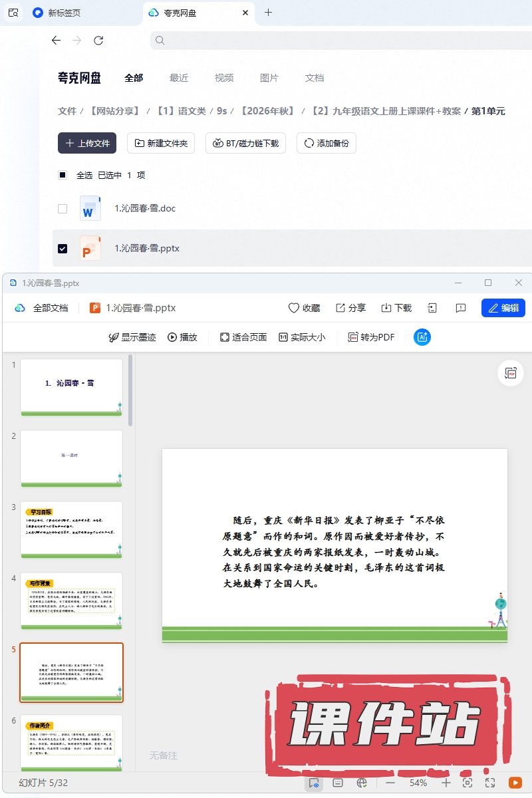Add the file to favorites with 收藏
The height and width of the screenshot is (798, 532).
point(304,308)
